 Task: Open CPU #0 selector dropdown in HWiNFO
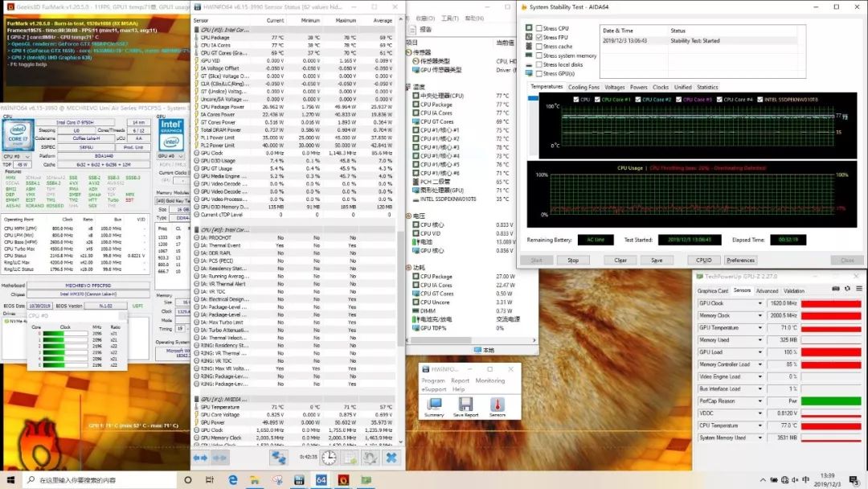click(x=17, y=157)
